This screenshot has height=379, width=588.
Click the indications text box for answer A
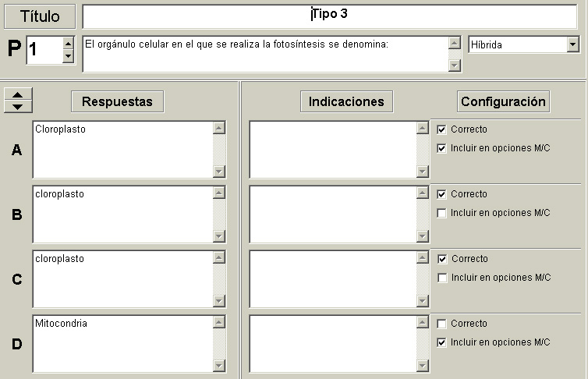point(332,149)
